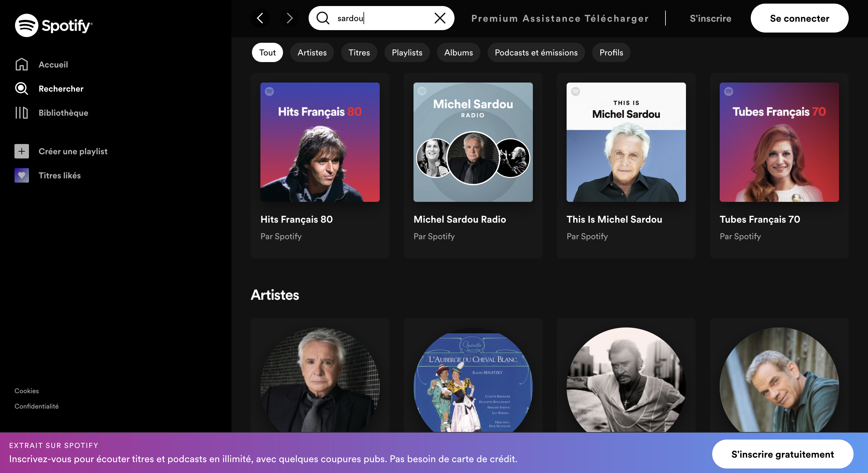Open the Confidentialité link
The image size is (868, 473).
(36, 406)
